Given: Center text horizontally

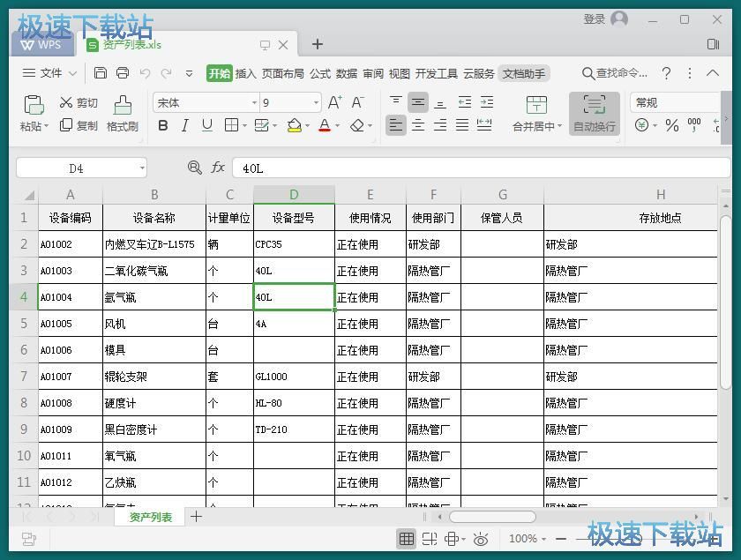Looking at the screenshot, I should [418, 125].
